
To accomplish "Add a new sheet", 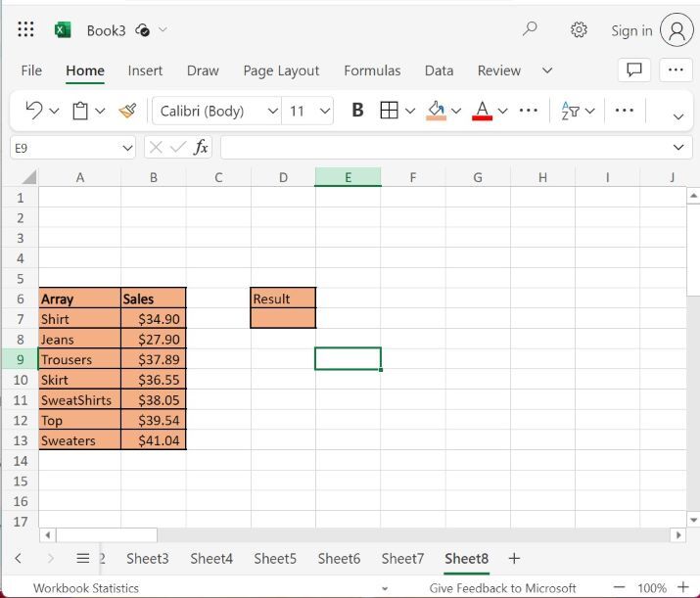I will click(514, 558).
